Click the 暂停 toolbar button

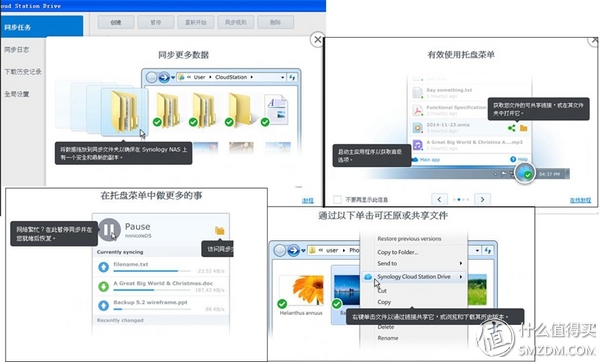tap(156, 22)
